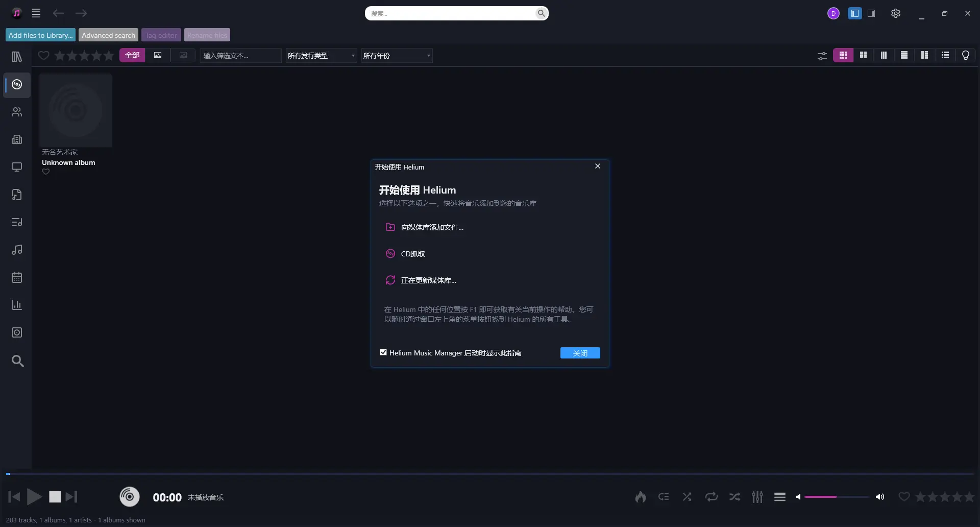The image size is (980, 527).
Task: Open settings gear
Action: tap(896, 13)
